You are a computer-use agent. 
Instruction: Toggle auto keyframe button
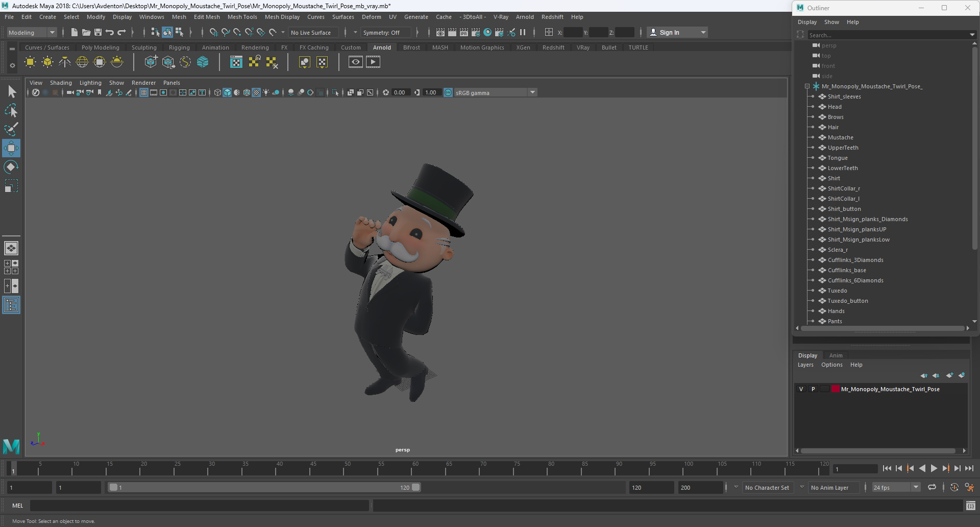954,487
